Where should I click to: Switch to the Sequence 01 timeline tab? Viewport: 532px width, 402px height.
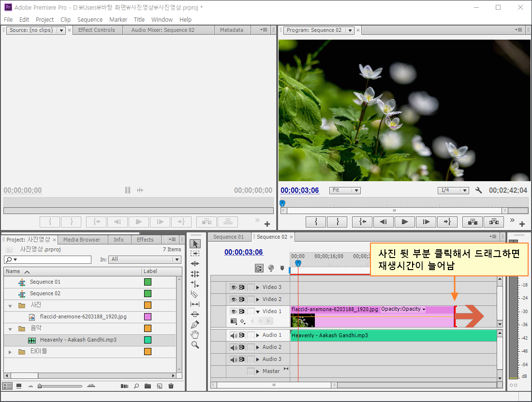pyautogui.click(x=229, y=237)
